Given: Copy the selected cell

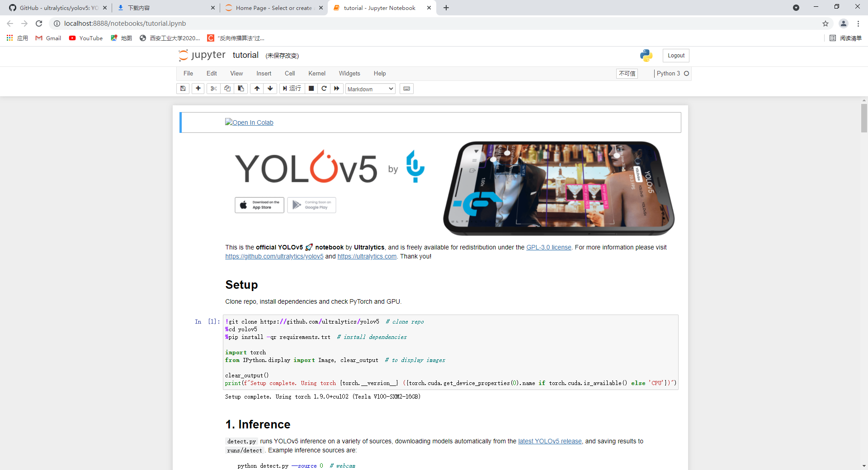Looking at the screenshot, I should [227, 89].
